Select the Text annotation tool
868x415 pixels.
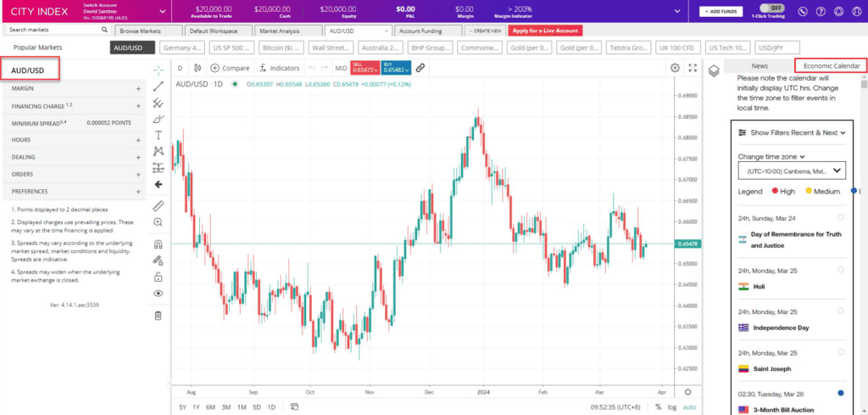[159, 135]
